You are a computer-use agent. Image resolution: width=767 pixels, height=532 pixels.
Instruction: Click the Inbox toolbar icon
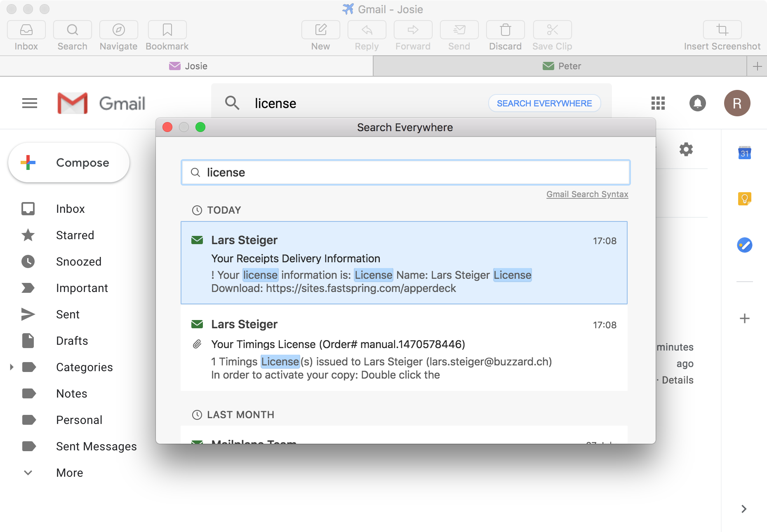pyautogui.click(x=26, y=30)
